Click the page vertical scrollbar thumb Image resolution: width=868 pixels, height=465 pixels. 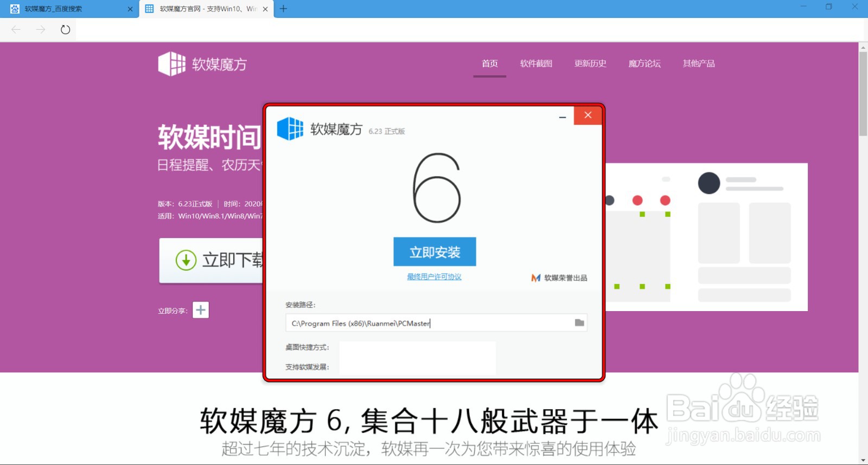pyautogui.click(x=863, y=94)
